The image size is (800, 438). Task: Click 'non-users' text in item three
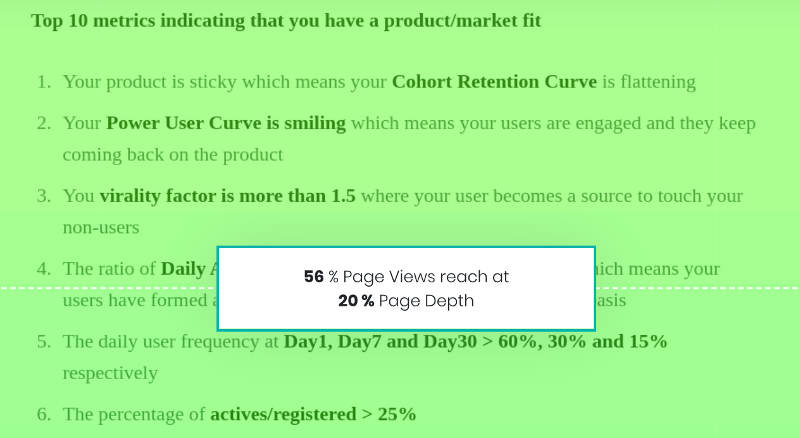pyautogui.click(x=101, y=228)
